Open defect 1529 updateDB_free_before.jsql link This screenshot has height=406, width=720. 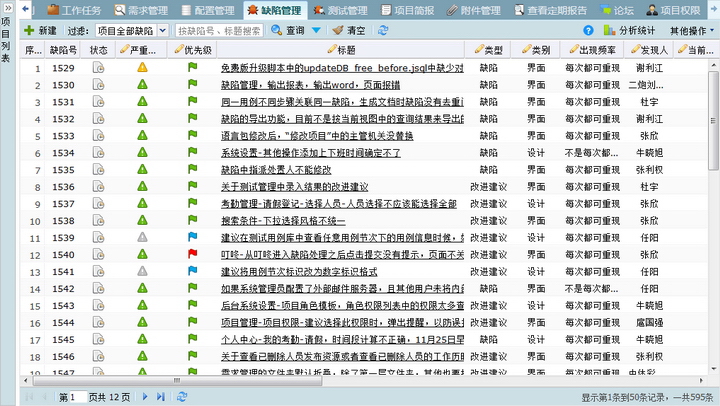[x=342, y=68]
